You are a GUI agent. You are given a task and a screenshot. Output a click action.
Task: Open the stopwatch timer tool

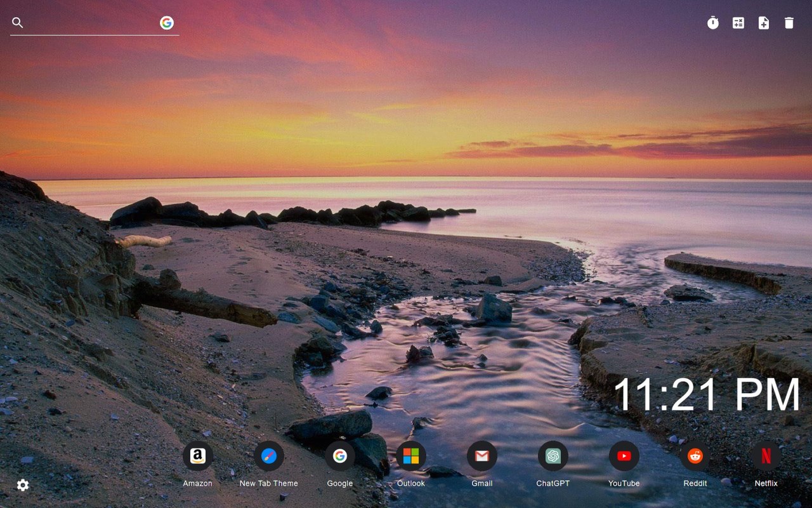[713, 23]
